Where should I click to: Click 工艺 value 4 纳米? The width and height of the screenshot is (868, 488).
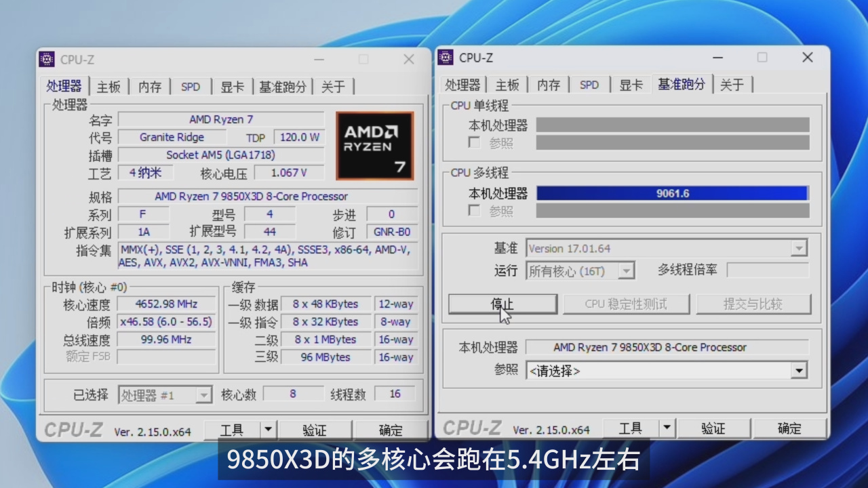pyautogui.click(x=146, y=173)
